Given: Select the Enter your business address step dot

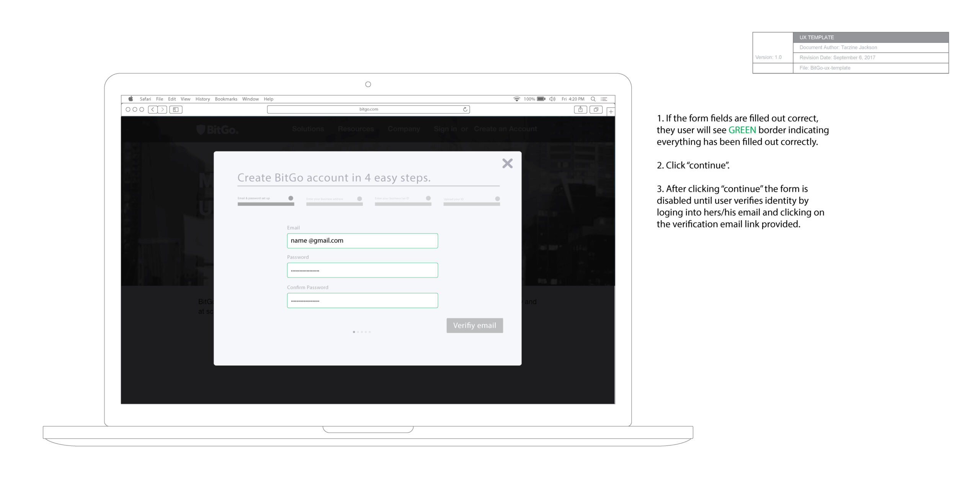Looking at the screenshot, I should coord(359,199).
